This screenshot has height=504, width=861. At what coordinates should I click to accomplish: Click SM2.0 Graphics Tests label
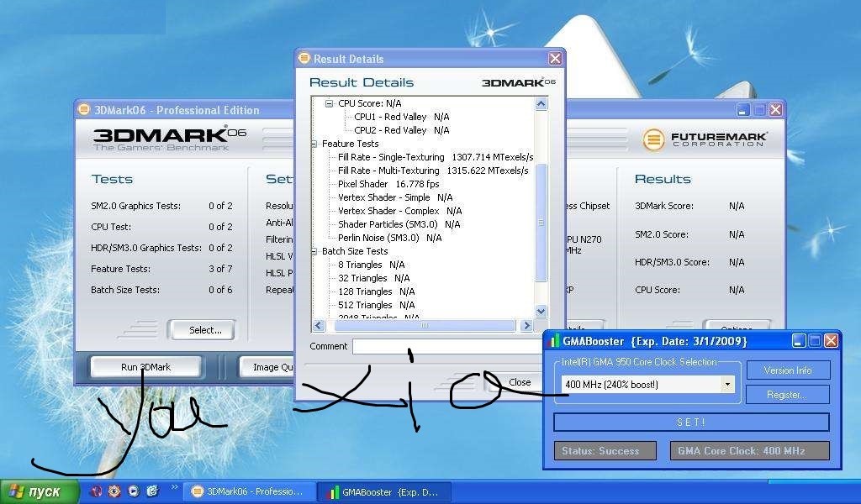[x=135, y=206]
